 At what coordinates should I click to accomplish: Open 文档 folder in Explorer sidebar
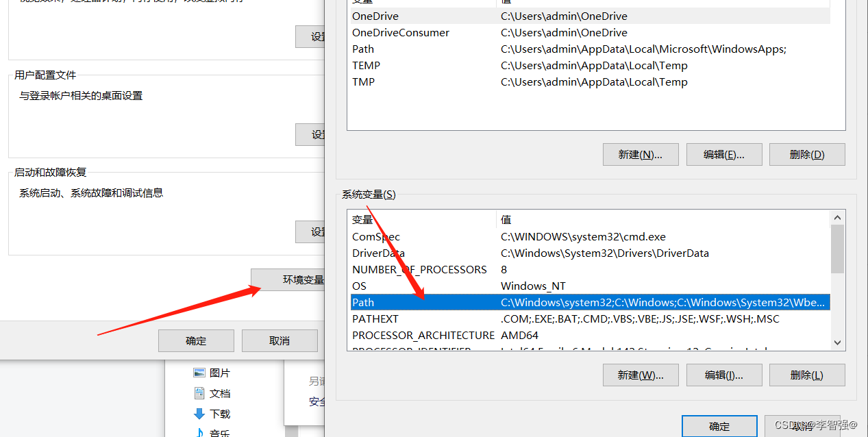212,393
